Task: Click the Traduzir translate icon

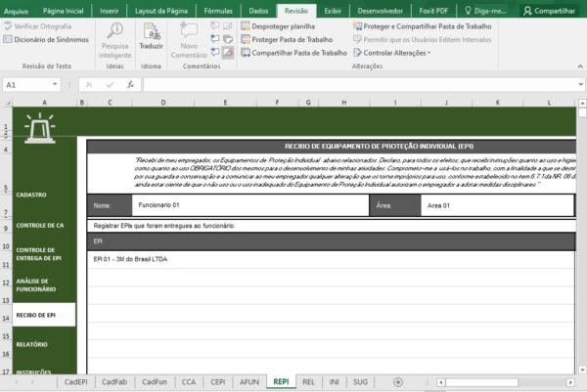Action: click(x=152, y=32)
